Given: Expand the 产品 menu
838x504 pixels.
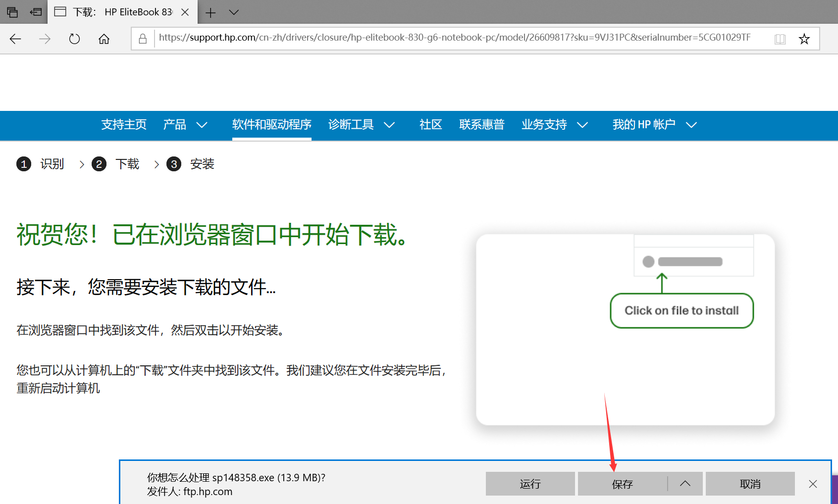Looking at the screenshot, I should pyautogui.click(x=185, y=125).
